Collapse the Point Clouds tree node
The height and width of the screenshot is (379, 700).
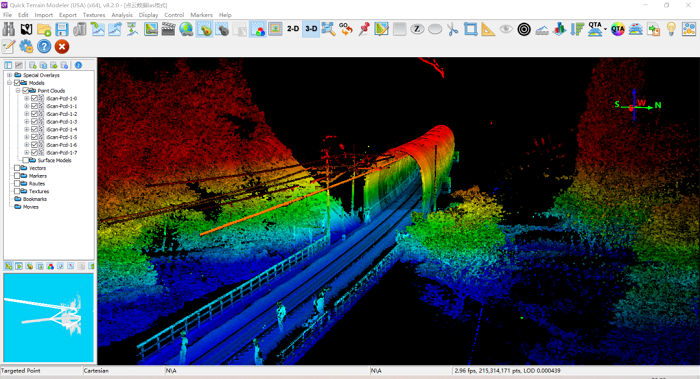click(18, 91)
